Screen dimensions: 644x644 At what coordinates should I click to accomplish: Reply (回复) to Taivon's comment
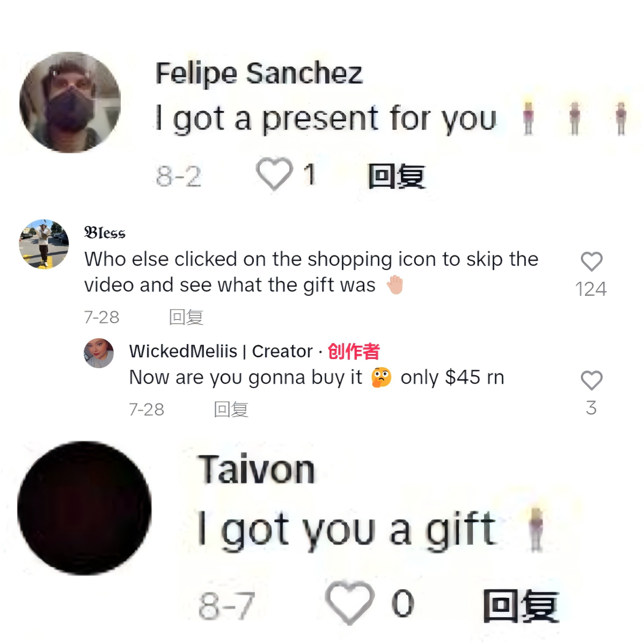(x=521, y=605)
